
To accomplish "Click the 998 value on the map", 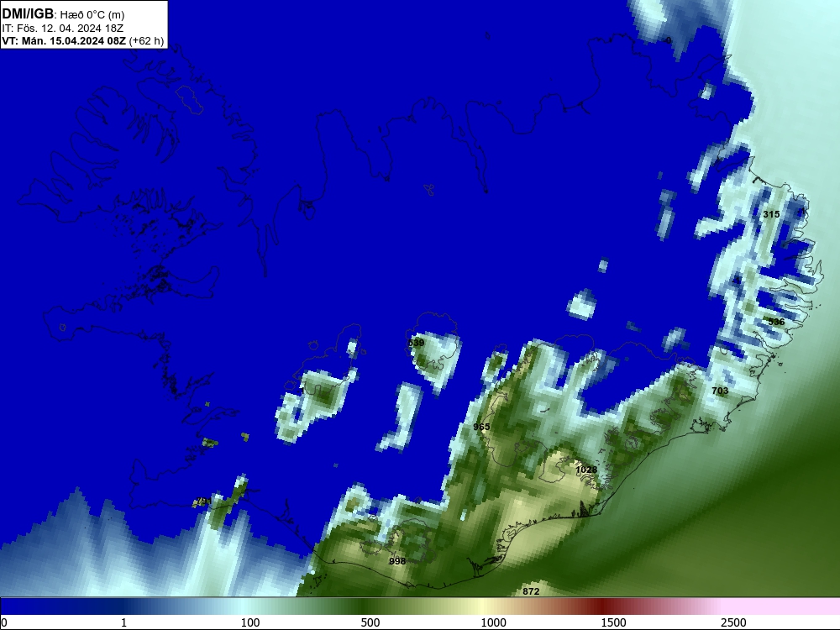I will tap(397, 561).
